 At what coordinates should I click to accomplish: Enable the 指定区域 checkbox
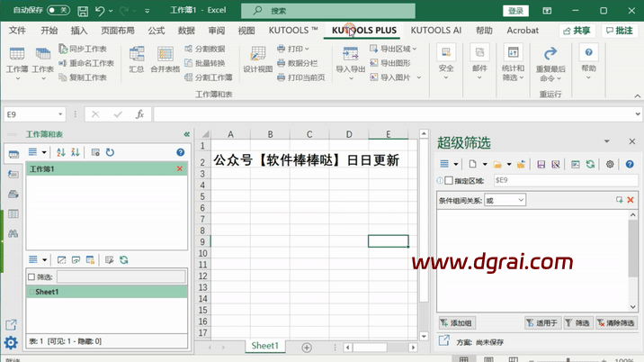449,181
